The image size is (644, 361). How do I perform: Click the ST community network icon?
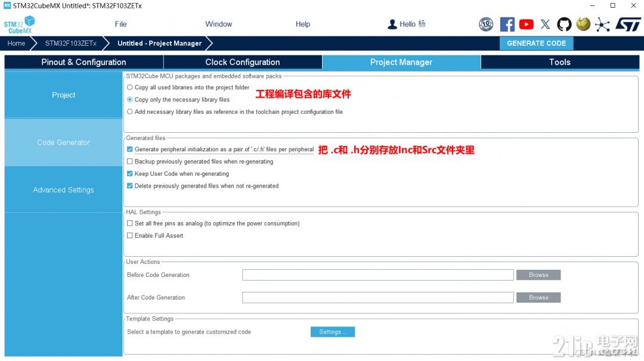click(x=602, y=24)
